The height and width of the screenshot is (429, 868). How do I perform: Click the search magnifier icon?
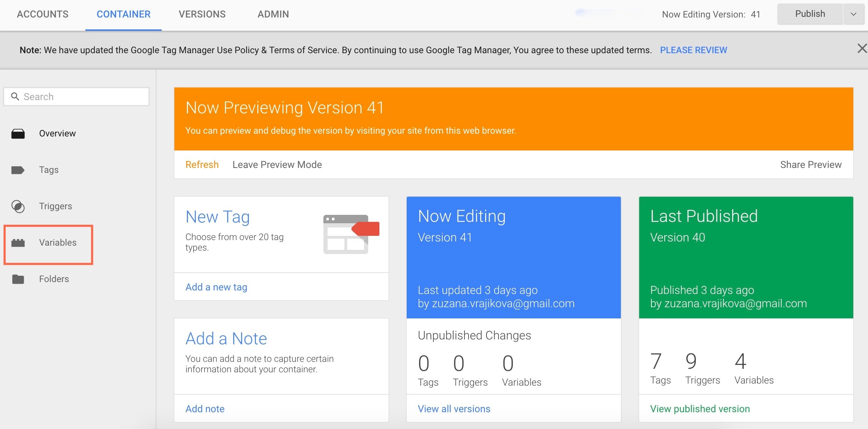pos(15,96)
